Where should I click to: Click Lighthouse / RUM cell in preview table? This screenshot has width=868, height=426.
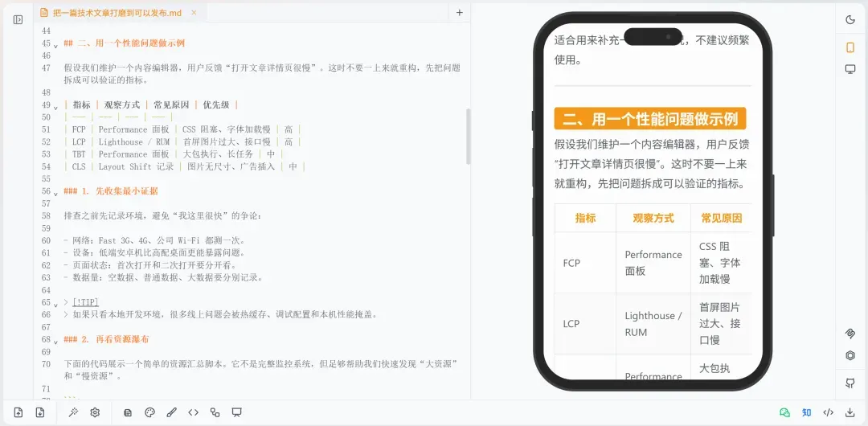(x=653, y=323)
